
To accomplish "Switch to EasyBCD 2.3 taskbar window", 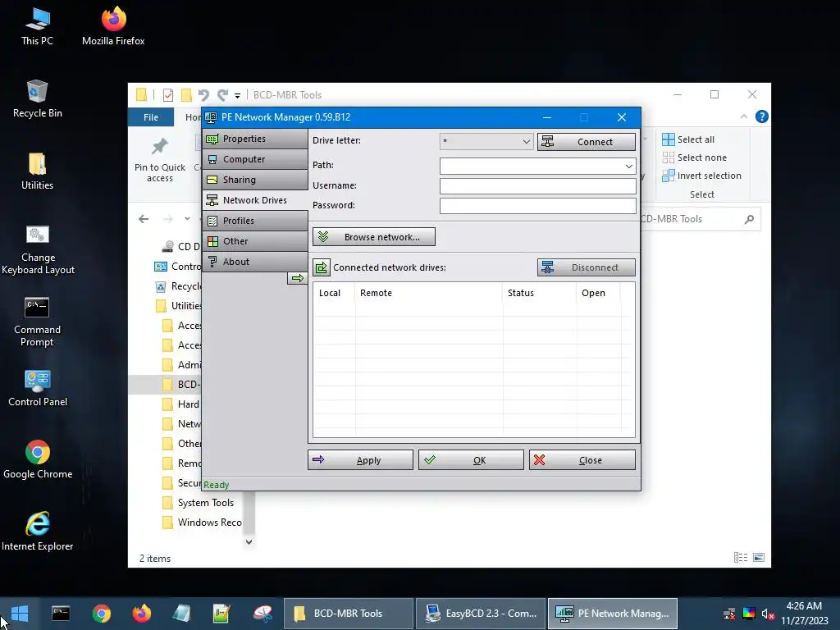I will [x=481, y=614].
